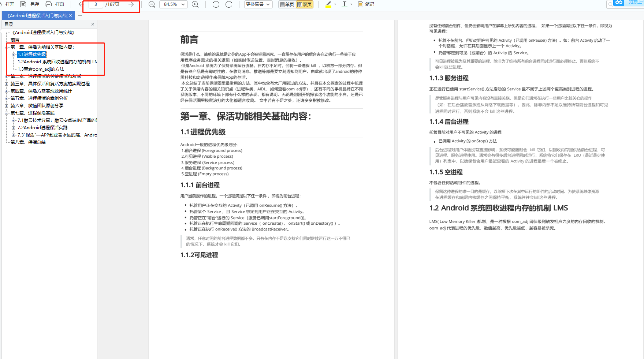Expand the 7.3 outline node
The image size is (644, 359).
[14, 135]
